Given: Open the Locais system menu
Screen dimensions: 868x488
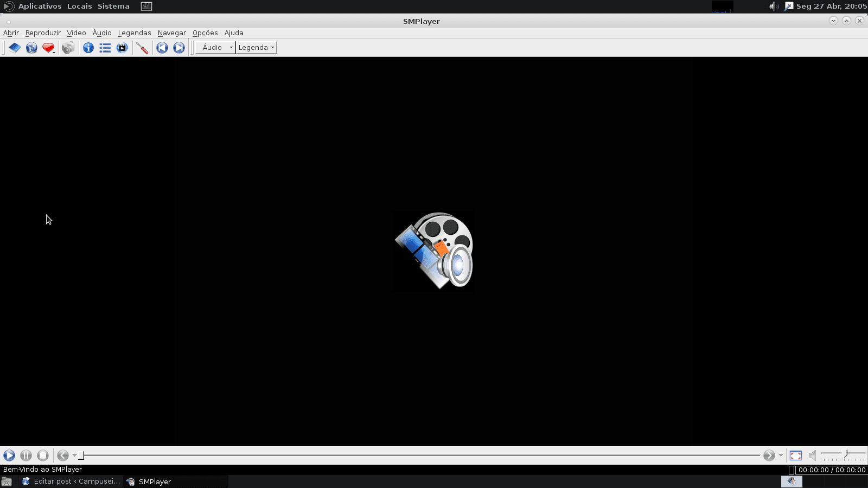Looking at the screenshot, I should [80, 7].
